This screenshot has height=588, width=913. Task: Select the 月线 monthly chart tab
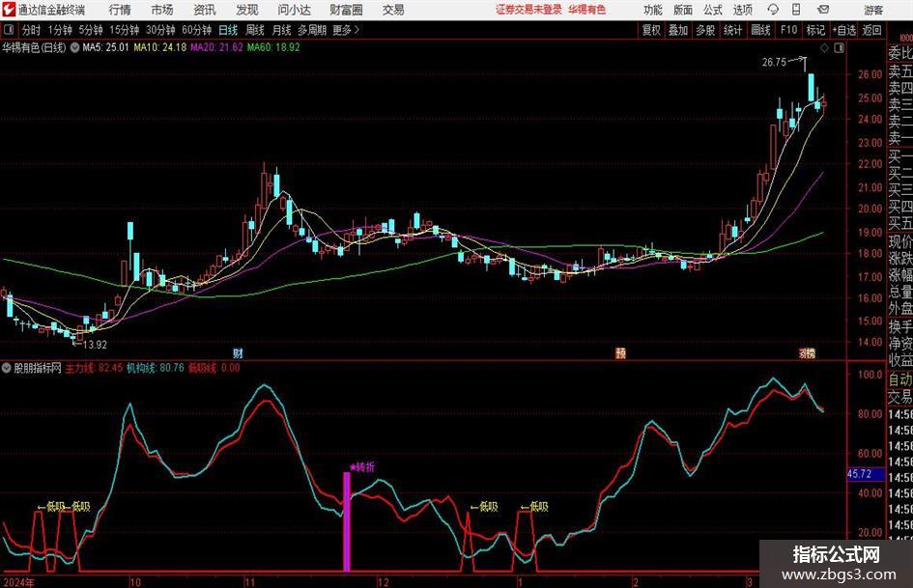(x=282, y=30)
